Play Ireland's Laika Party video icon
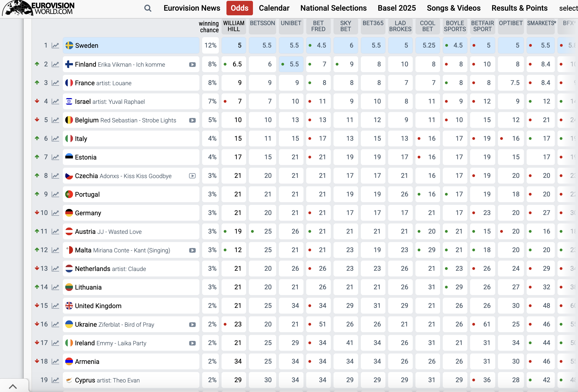Screen dimensions: 578x392 tap(192, 343)
